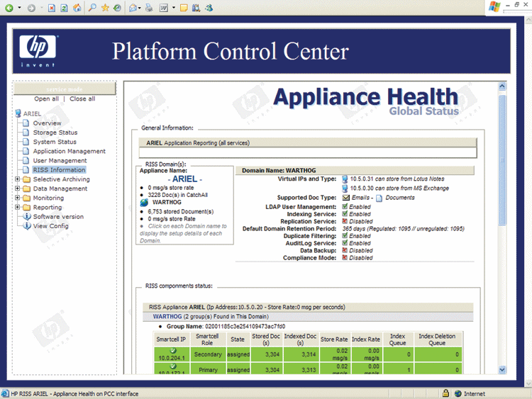The height and width of the screenshot is (399, 532).
Task: Open the Back button history dropdown
Action: click(19, 8)
